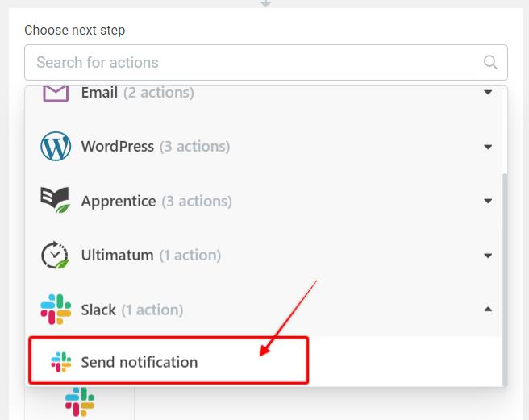The height and width of the screenshot is (420, 529).
Task: Click Slack icon beside Send notification
Action: (x=60, y=362)
